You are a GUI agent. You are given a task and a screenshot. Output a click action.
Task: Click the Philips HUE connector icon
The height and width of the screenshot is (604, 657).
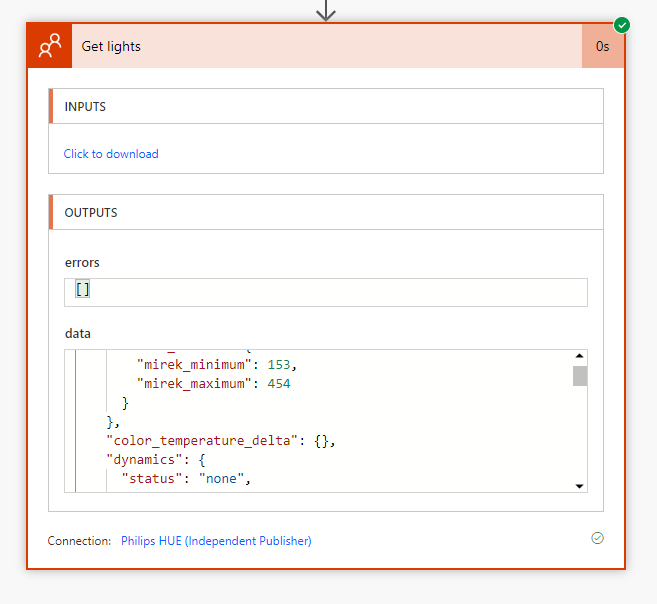pyautogui.click(x=49, y=46)
